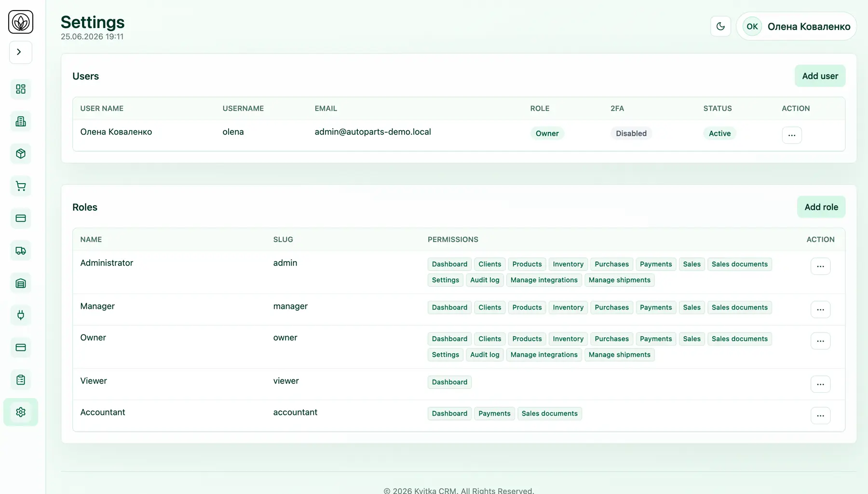This screenshot has width=868, height=494.
Task: Open the Олена Коваленко profile menu
Action: pyautogui.click(x=796, y=27)
